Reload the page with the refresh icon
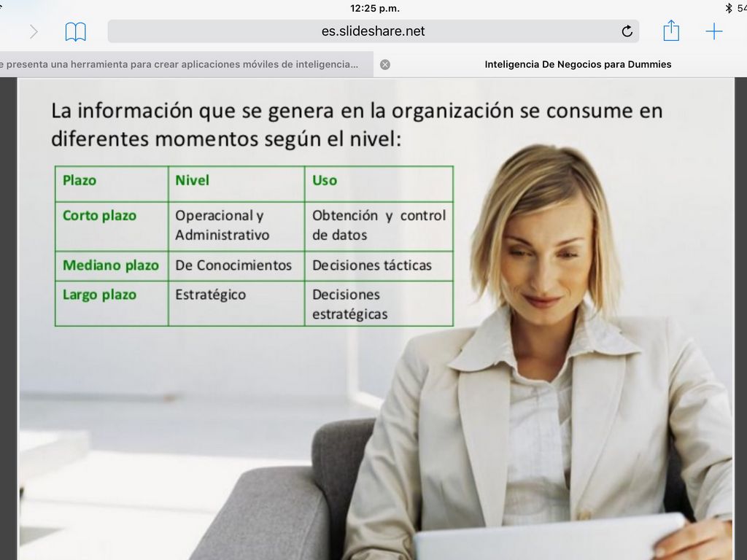747x560 pixels. click(x=627, y=31)
